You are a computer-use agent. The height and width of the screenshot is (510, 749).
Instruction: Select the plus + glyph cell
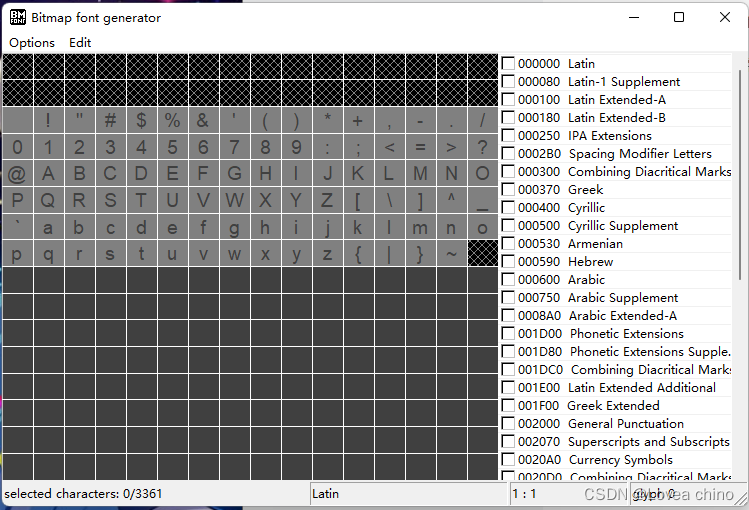coord(359,120)
